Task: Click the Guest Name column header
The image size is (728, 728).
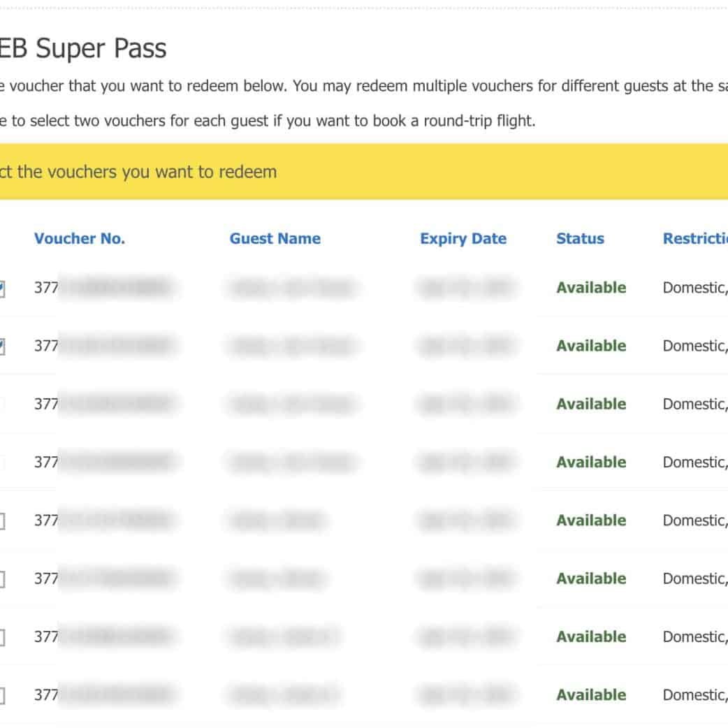Action: 275,238
